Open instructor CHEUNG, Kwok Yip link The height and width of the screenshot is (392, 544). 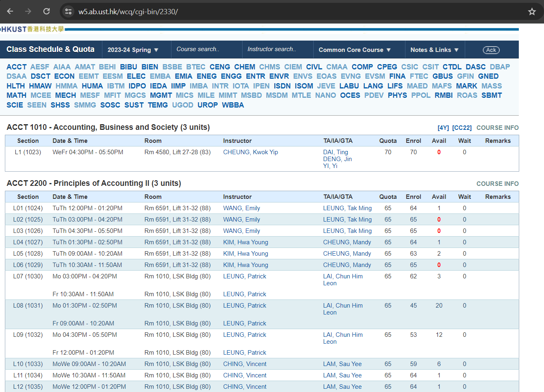point(250,152)
